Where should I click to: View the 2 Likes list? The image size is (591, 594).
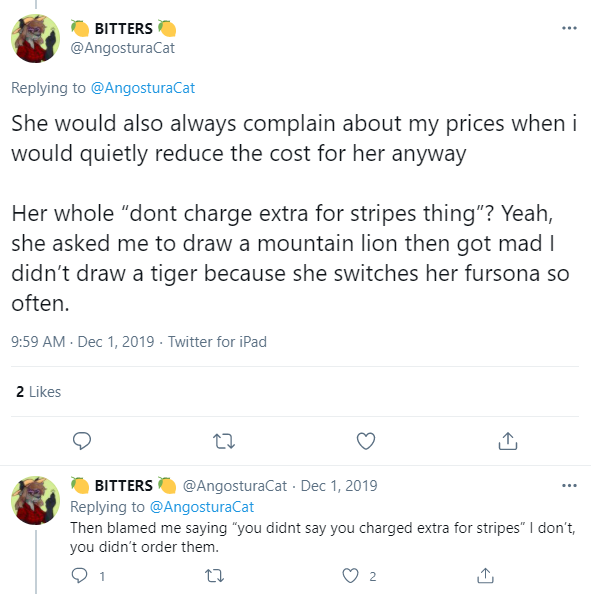tap(38, 392)
